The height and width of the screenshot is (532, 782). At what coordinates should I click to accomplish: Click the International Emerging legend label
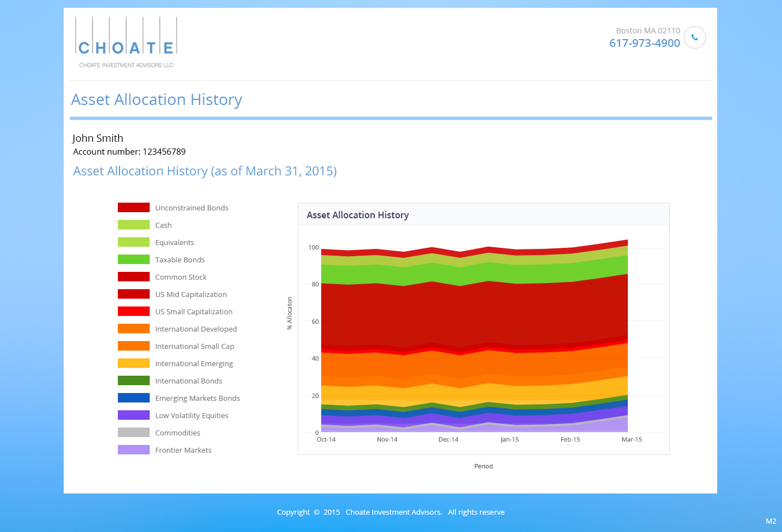tap(194, 363)
